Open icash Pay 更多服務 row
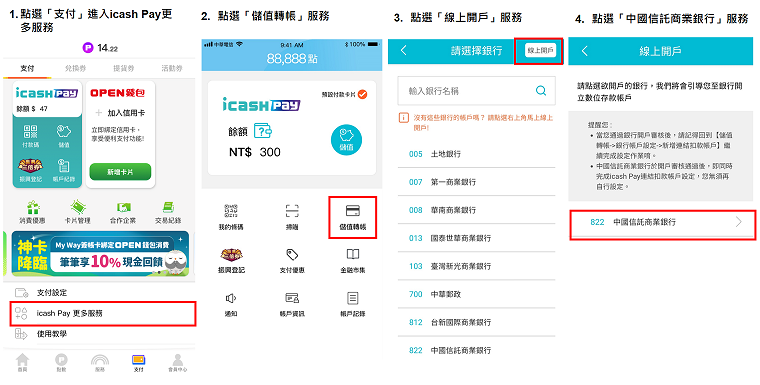This screenshot has height=385, width=760. pyautogui.click(x=103, y=313)
